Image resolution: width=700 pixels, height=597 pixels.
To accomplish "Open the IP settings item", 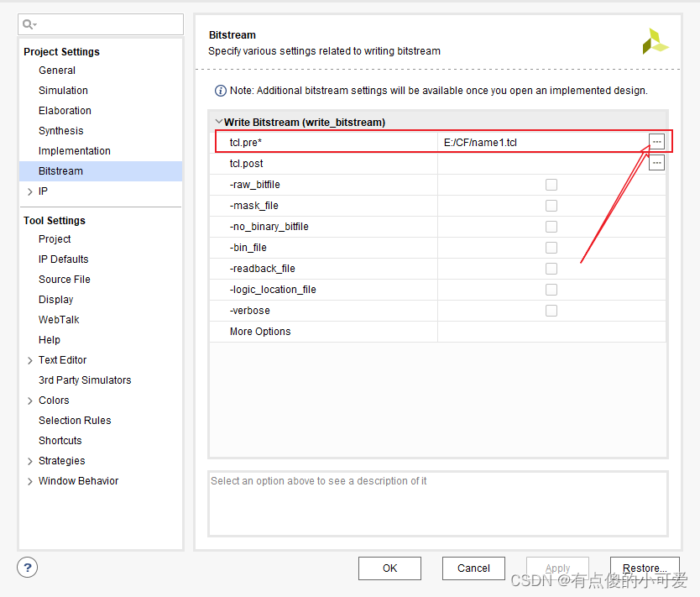I will pyautogui.click(x=43, y=191).
